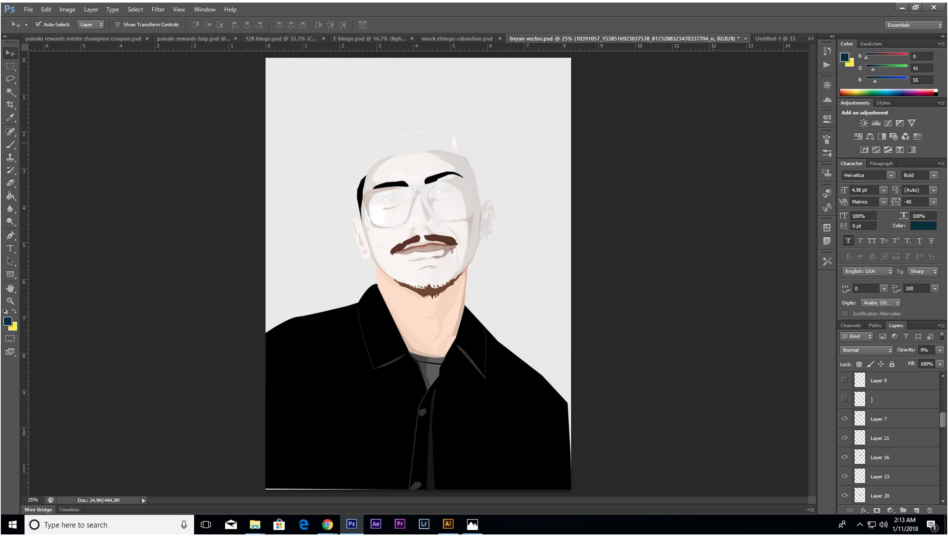948x560 pixels.
Task: Switch to the Swatches tab
Action: pyautogui.click(x=871, y=44)
